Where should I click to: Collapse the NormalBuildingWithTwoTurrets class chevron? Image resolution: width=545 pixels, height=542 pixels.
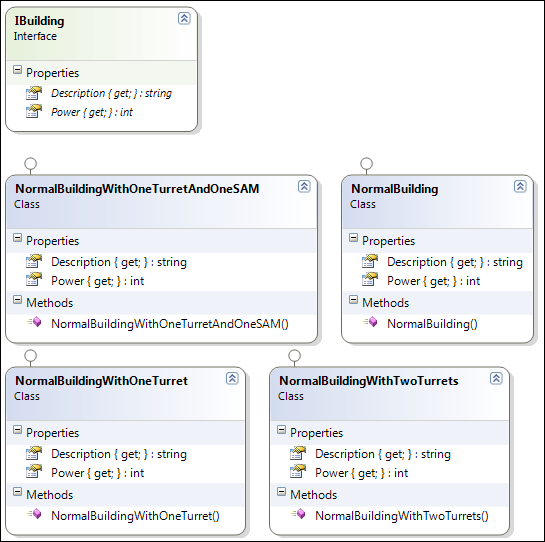[x=496, y=378]
